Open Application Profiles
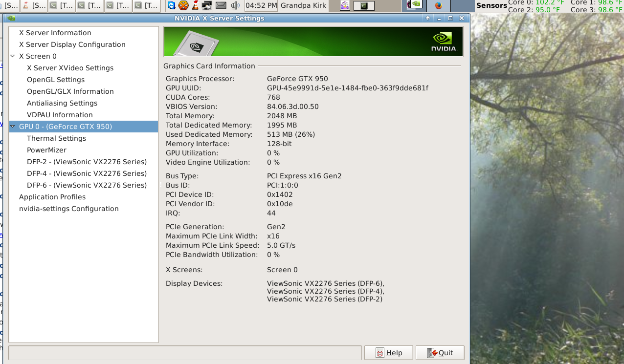Viewport: 624px width, 364px height. click(52, 197)
